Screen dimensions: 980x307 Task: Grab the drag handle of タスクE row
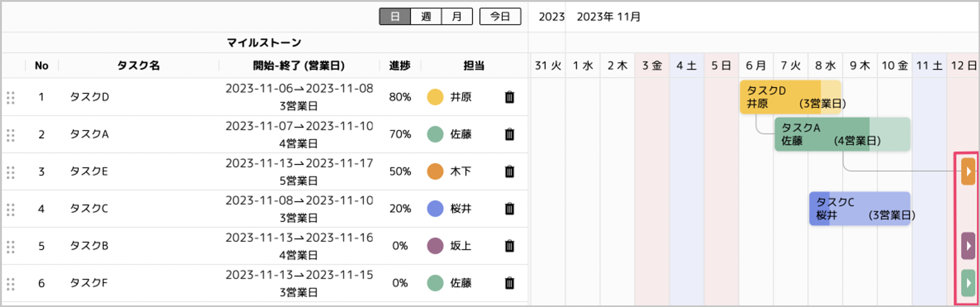[x=11, y=172]
